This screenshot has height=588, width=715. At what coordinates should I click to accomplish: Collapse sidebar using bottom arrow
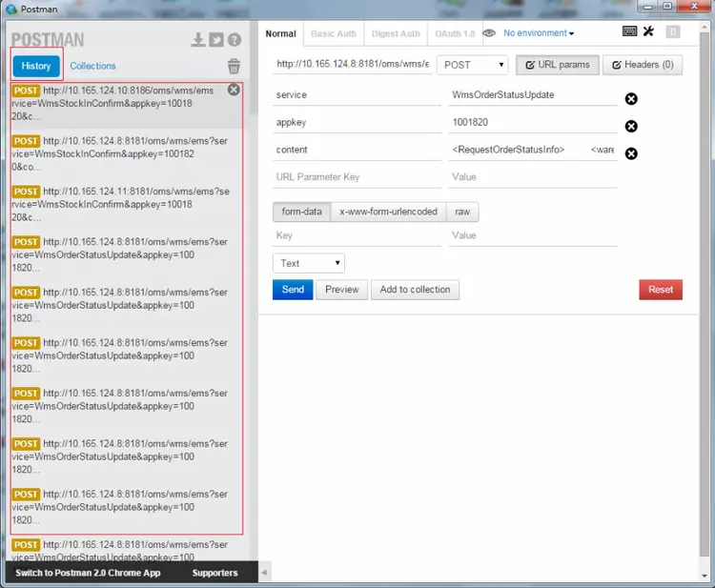264,573
